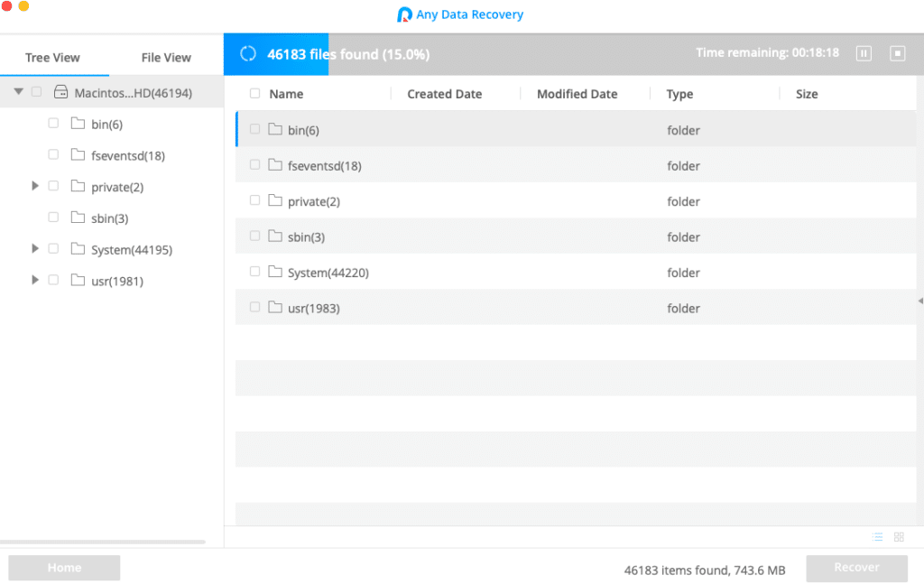Image resolution: width=924 pixels, height=584 pixels.
Task: Pause the ongoing file scan
Action: click(864, 53)
